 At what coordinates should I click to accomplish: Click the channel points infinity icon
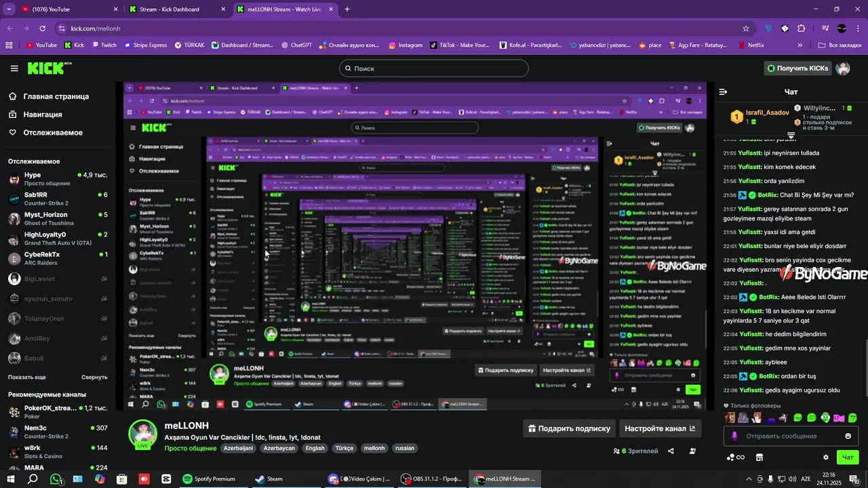tap(741, 457)
